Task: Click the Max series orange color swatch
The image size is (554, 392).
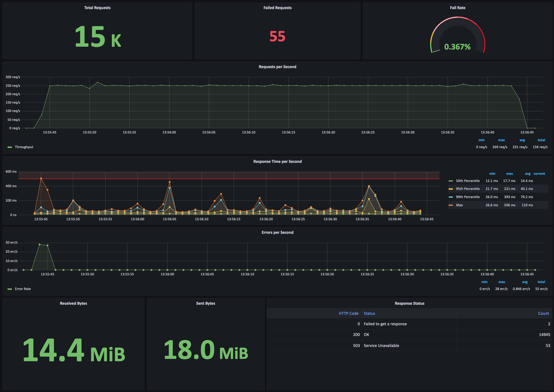Action: pos(451,205)
